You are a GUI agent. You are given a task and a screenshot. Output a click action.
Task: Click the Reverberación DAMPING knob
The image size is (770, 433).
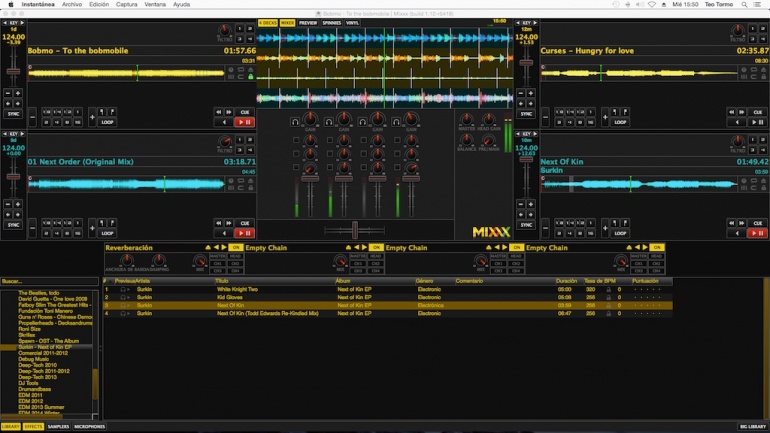(159, 260)
